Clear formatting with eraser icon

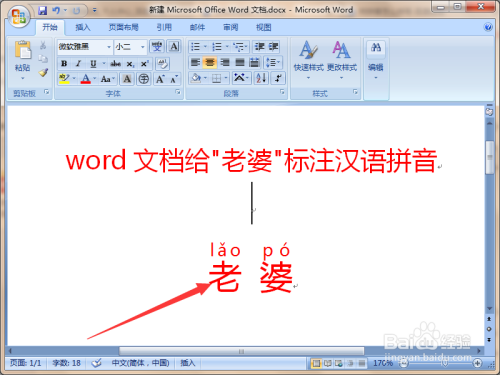162,63
